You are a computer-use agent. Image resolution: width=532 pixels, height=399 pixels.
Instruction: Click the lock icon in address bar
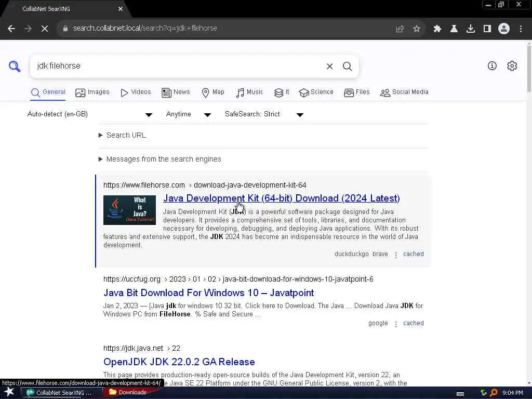click(65, 29)
